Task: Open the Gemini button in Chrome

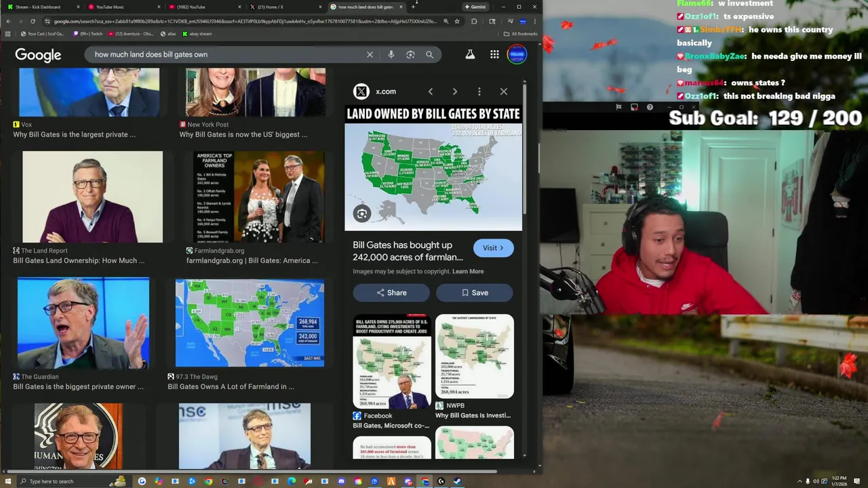Action: 475,7
